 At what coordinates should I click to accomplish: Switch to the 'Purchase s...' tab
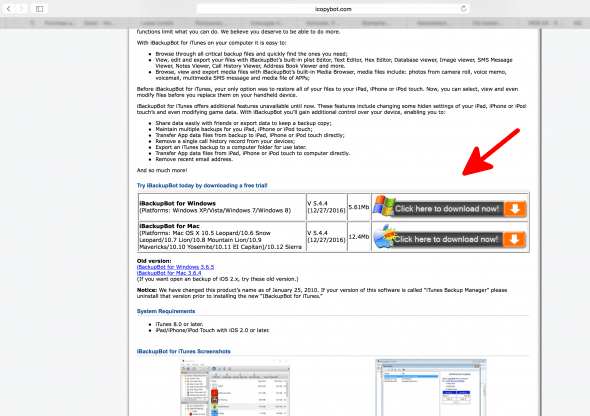pos(58,23)
